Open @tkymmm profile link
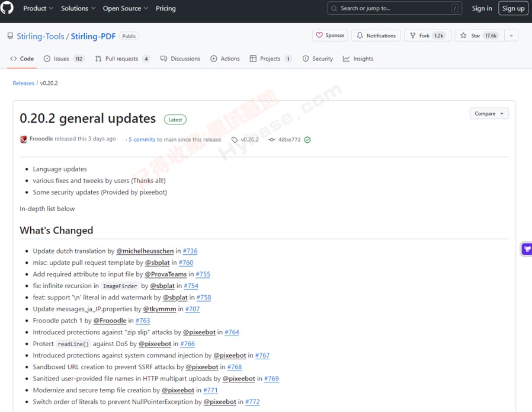Image resolution: width=532 pixels, height=412 pixels. [159, 309]
